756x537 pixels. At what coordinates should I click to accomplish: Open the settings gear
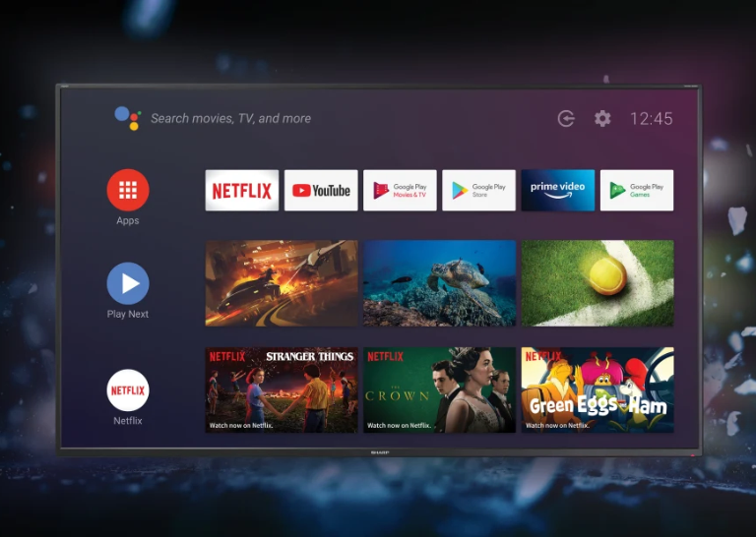pyautogui.click(x=602, y=118)
